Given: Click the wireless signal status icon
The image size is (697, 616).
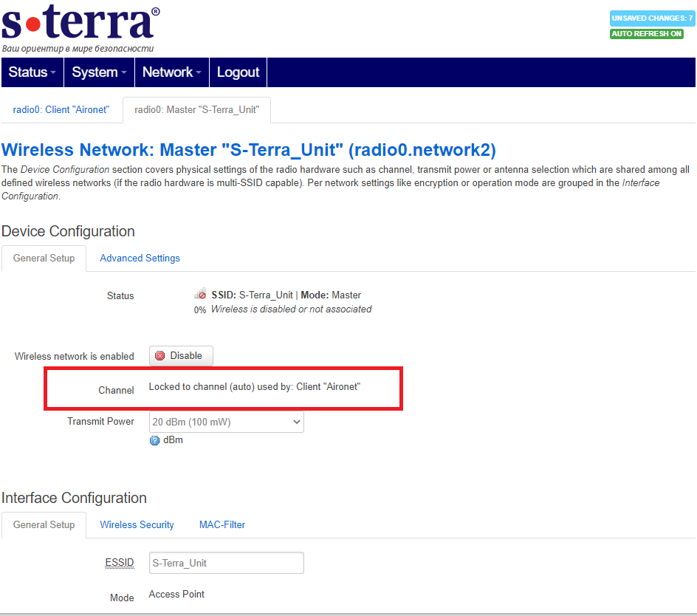Looking at the screenshot, I should (200, 293).
